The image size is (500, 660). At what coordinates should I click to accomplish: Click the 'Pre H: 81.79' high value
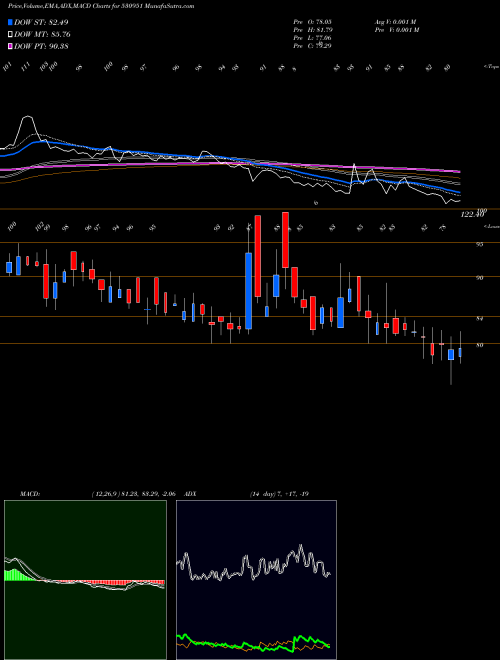(x=313, y=30)
